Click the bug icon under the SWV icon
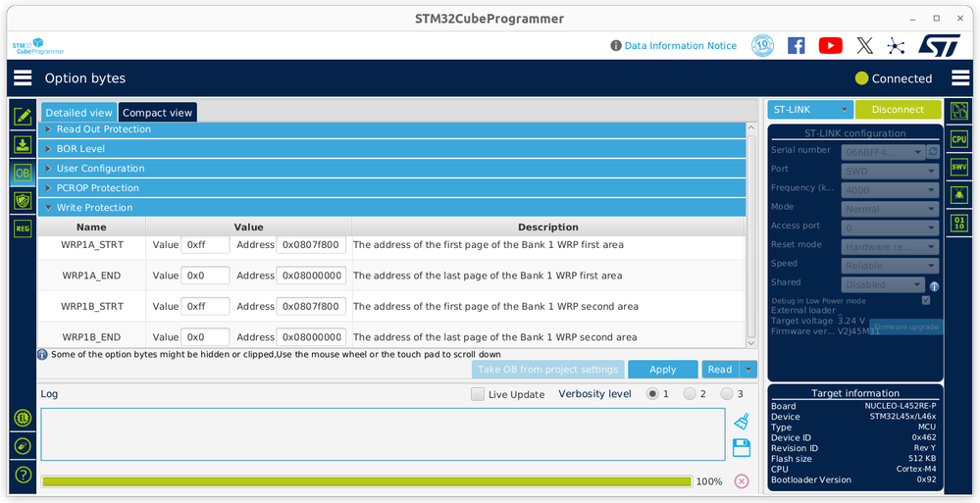The image size is (980, 503). point(958,195)
